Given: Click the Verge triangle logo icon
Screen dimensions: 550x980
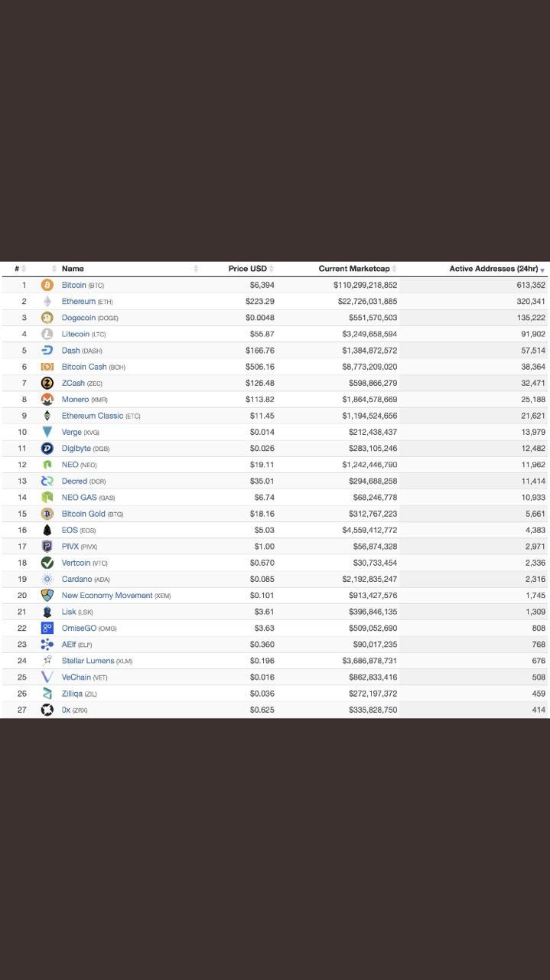Looking at the screenshot, I should pyautogui.click(x=47, y=432).
